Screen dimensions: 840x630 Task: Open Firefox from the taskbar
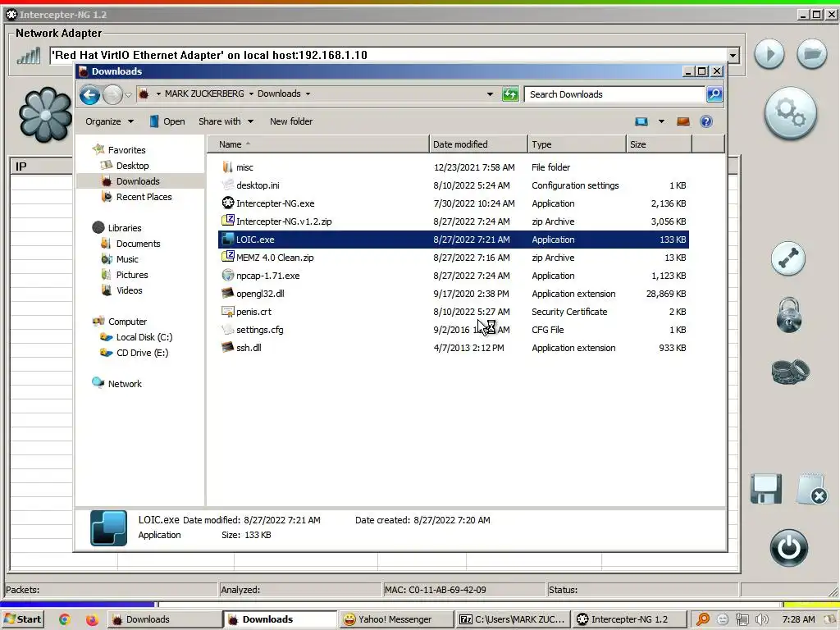point(92,619)
